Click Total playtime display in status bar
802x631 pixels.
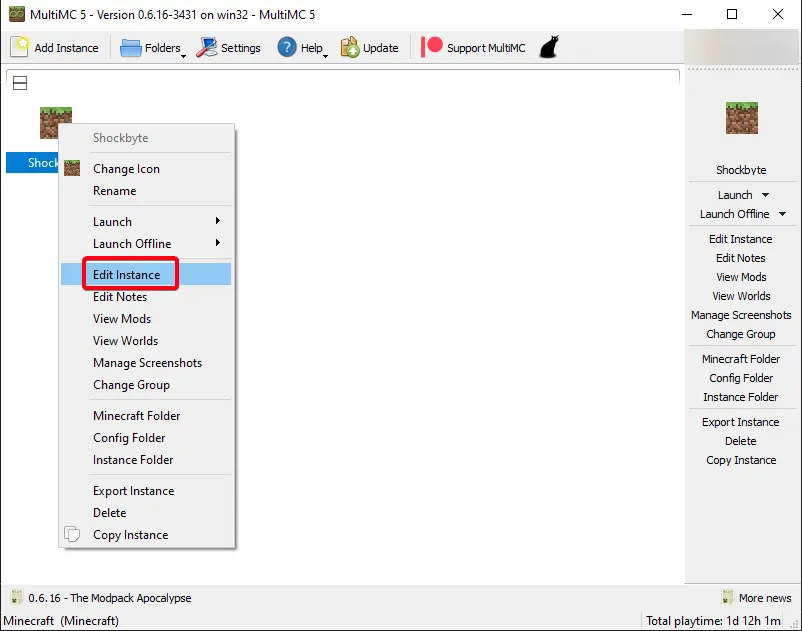click(x=714, y=619)
